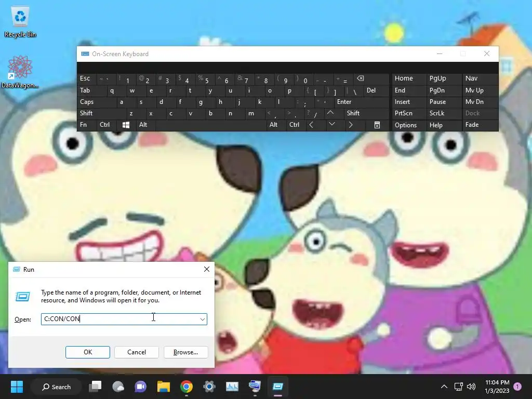Tap the Insert key on keyboard
Image resolution: width=532 pixels, height=399 pixels.
[x=408, y=102]
